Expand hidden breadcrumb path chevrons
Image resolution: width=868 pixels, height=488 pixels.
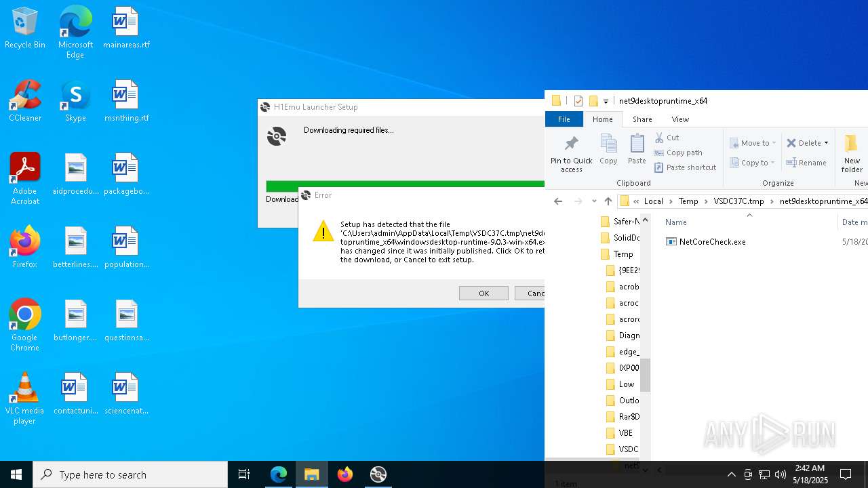coord(636,201)
